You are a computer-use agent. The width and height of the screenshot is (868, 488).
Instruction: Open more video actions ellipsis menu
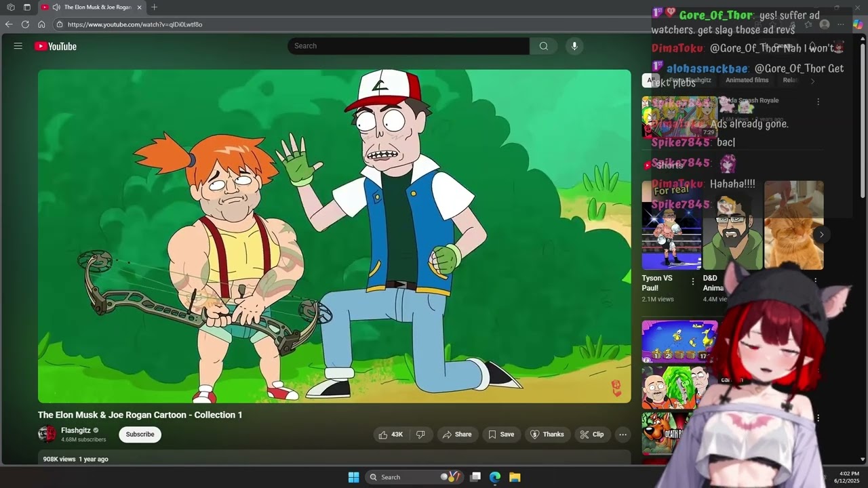tap(623, 434)
